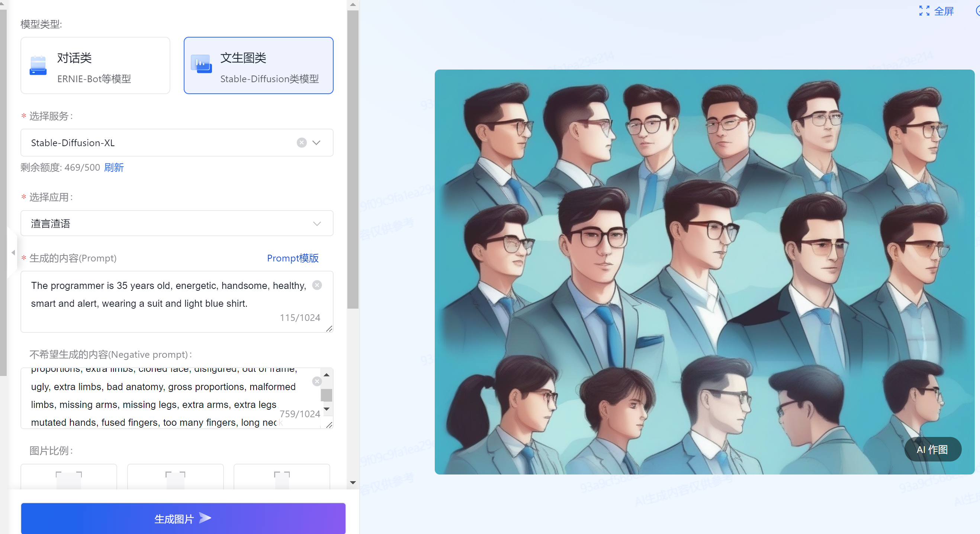Click the 全屏 fullscreen label

click(x=944, y=11)
